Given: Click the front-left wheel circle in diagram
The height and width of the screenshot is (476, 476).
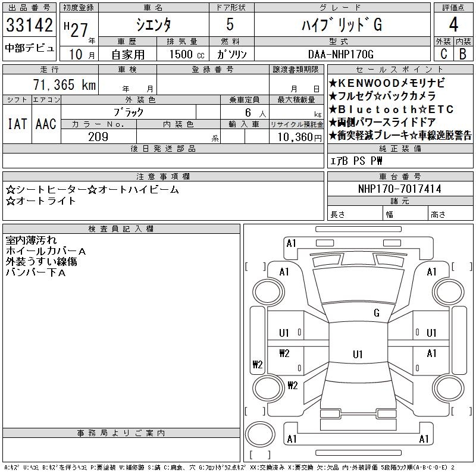Looking at the screenshot, I should pyautogui.click(x=268, y=292).
